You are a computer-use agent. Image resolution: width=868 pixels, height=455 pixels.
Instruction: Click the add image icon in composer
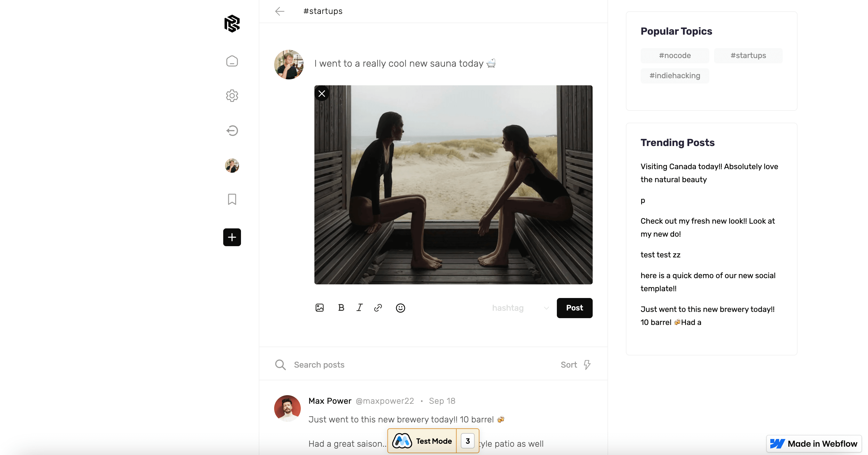click(319, 308)
